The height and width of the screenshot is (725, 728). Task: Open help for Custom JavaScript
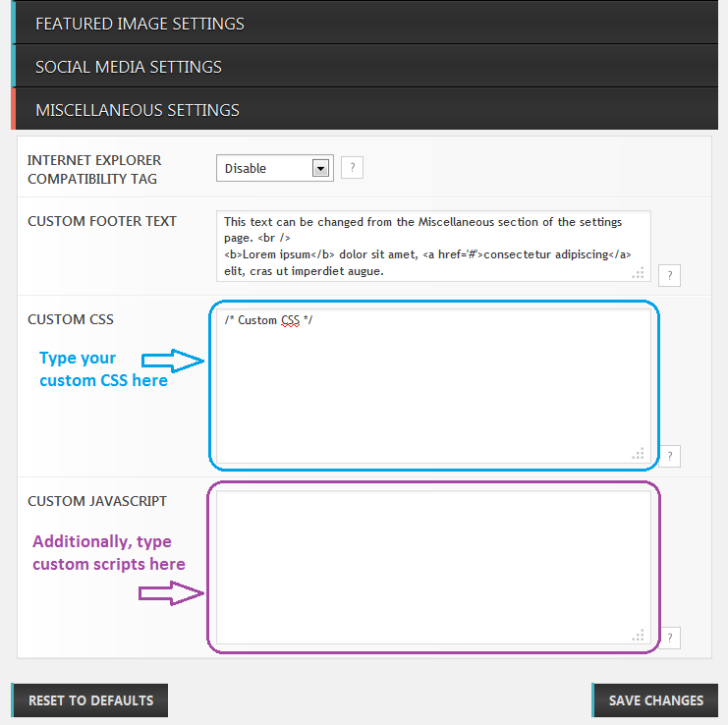[x=669, y=638]
